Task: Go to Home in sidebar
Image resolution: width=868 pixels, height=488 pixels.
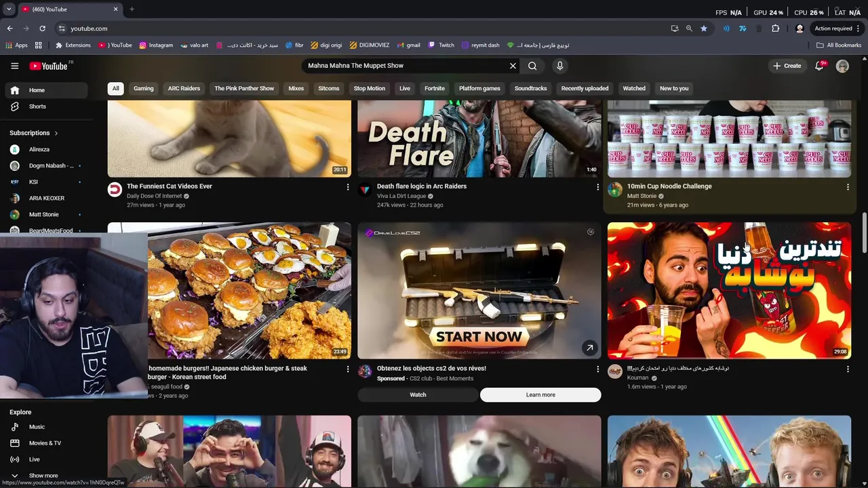Action: click(46, 90)
